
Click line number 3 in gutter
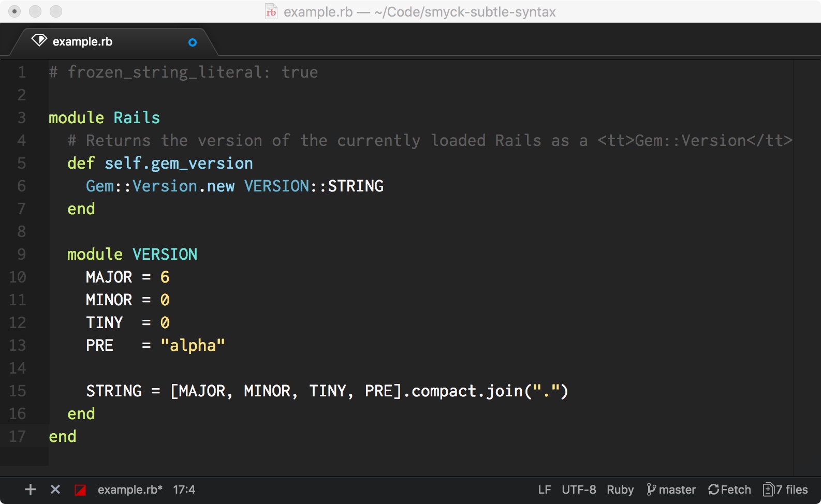[22, 117]
